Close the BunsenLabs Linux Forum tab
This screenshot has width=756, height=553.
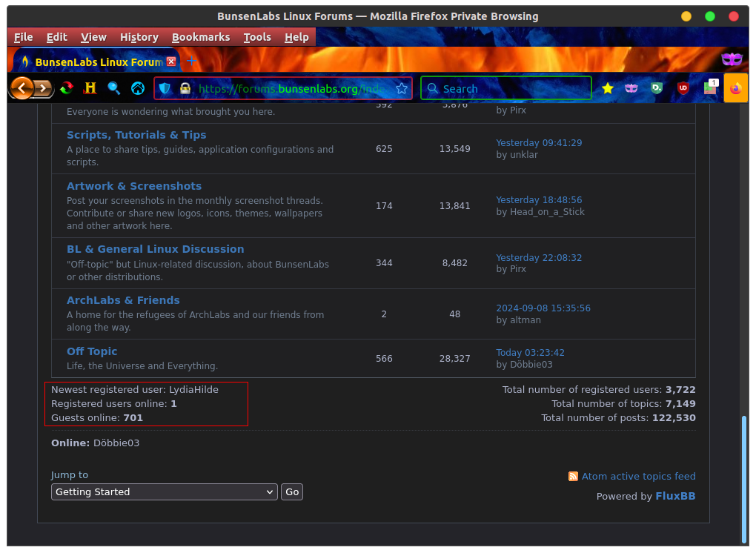pyautogui.click(x=171, y=62)
